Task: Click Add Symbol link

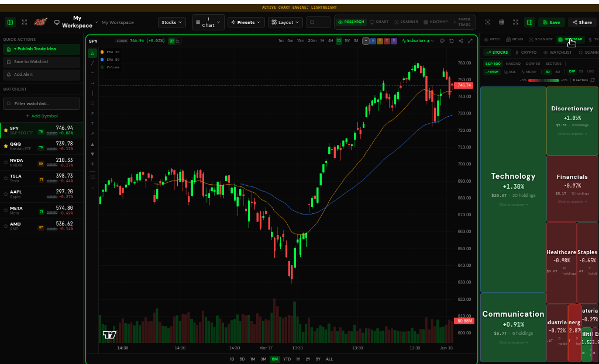Action: pyautogui.click(x=42, y=116)
